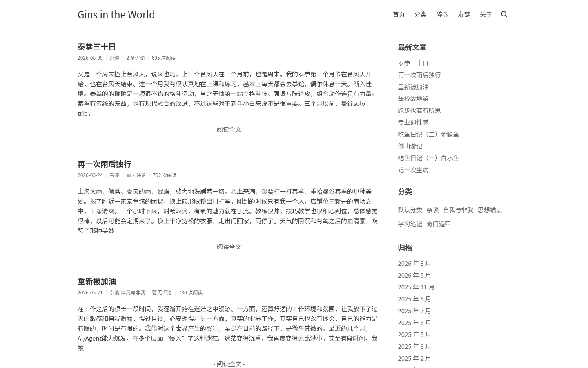Select the 奇门遁甲 category
The height and width of the screenshot is (368, 588).
pyautogui.click(x=439, y=224)
